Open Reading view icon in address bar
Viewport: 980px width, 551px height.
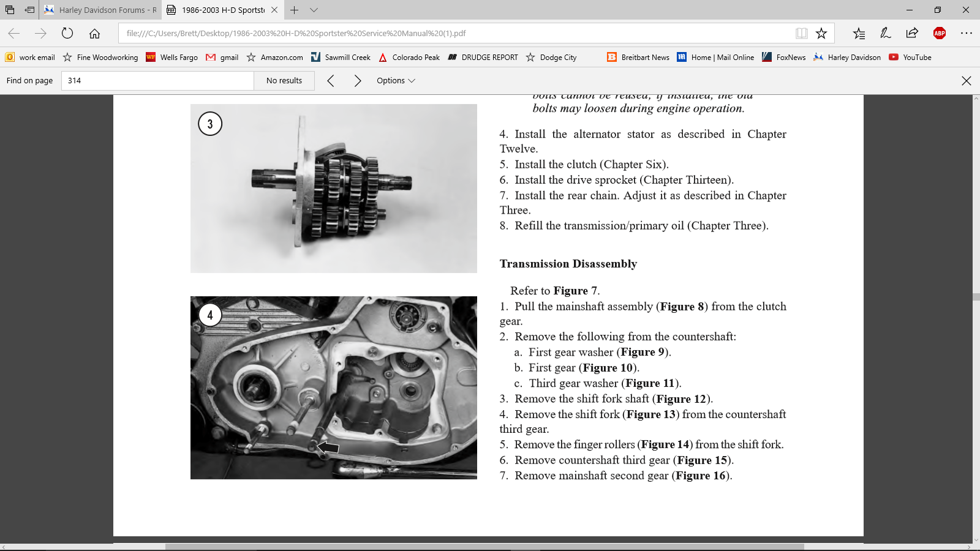(801, 33)
